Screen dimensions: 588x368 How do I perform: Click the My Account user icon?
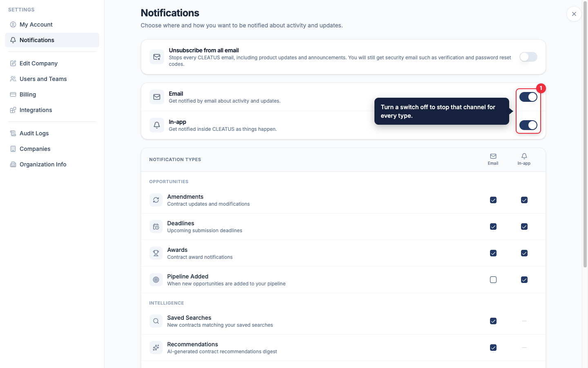(13, 25)
